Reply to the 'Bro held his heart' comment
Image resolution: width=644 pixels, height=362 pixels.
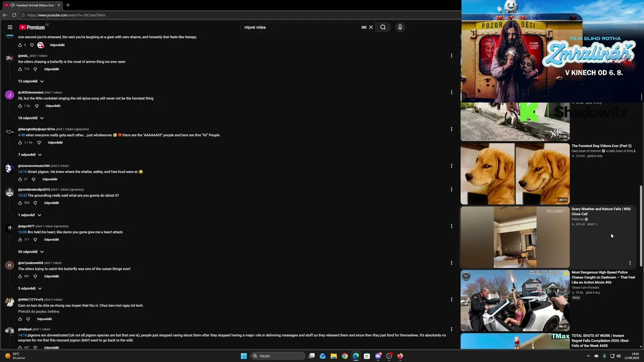(x=51, y=240)
